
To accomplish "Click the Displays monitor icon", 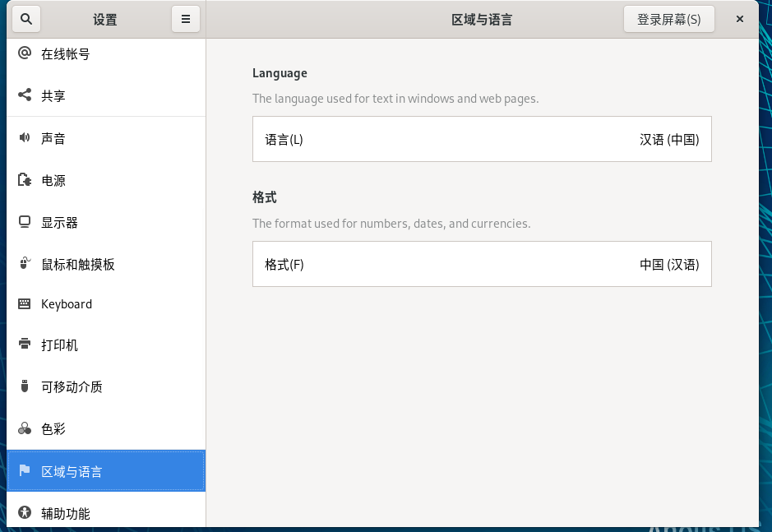I will point(25,222).
